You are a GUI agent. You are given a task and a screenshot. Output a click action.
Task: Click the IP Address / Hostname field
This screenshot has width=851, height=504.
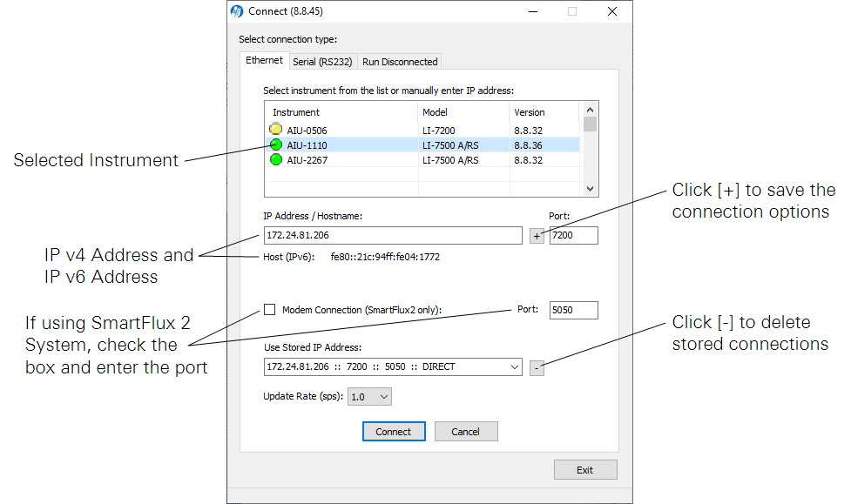point(392,236)
